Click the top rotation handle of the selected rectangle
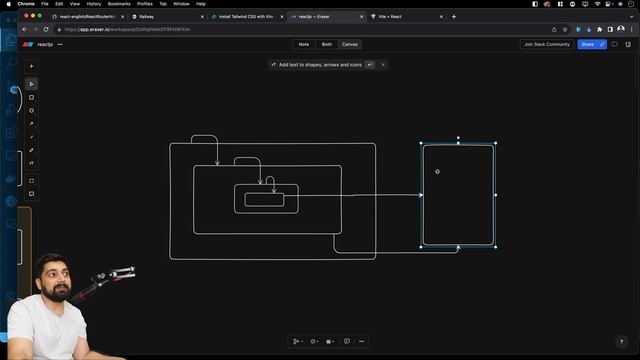 [x=458, y=138]
